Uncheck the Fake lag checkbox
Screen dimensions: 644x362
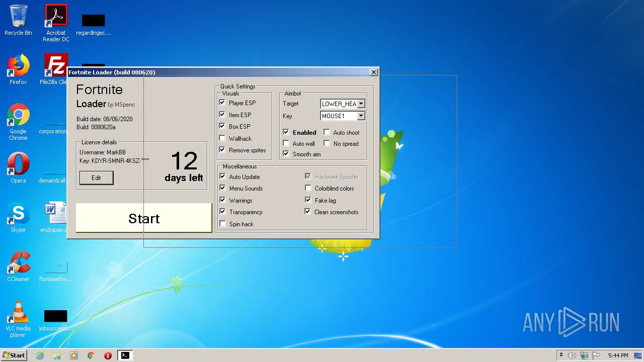[308, 200]
